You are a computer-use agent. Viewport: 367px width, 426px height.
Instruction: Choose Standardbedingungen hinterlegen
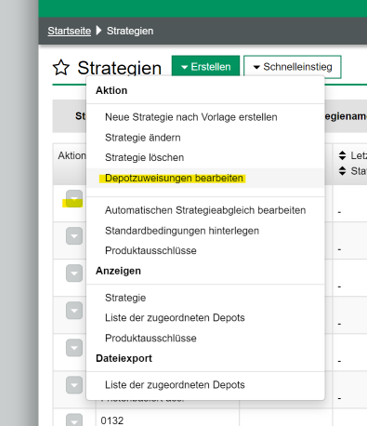coord(182,231)
